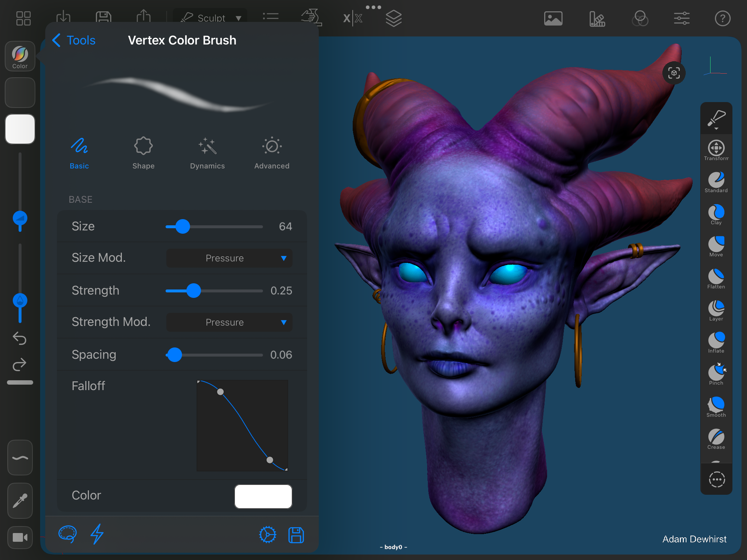747x560 pixels.
Task: Click the Strength slider handle
Action: tap(194, 291)
